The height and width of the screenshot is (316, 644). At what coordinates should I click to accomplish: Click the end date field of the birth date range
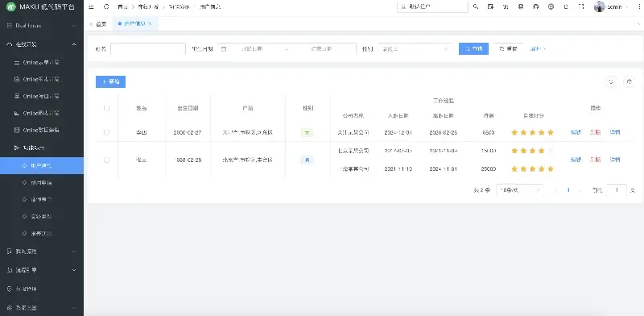point(321,48)
